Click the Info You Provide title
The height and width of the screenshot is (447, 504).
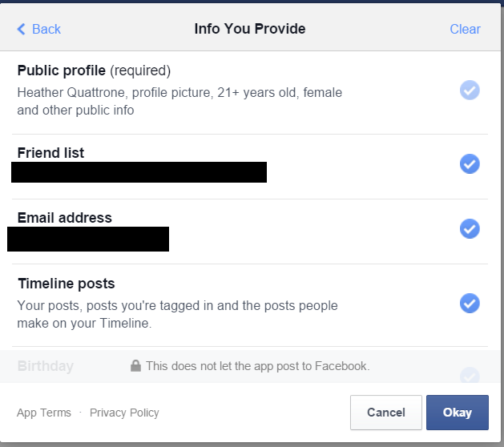point(250,29)
